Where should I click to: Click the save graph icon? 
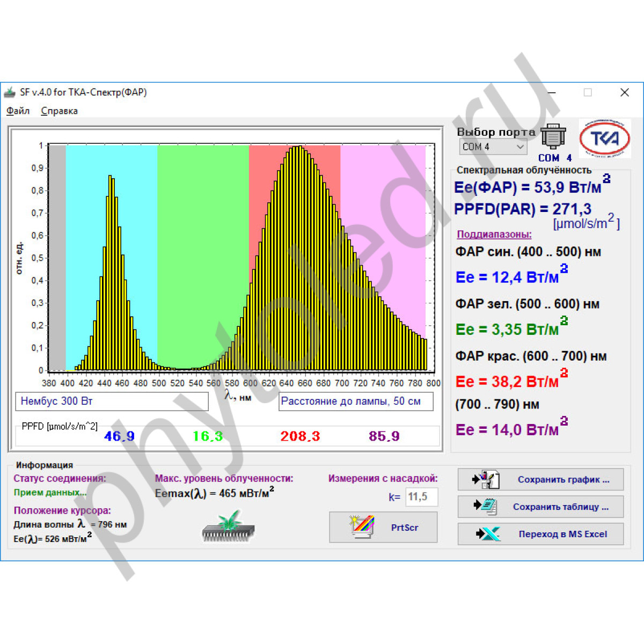coord(486,479)
